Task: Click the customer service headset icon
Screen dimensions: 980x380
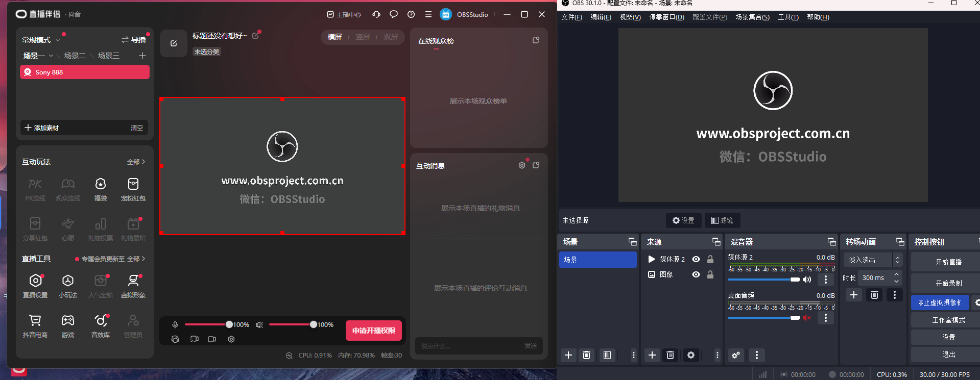Action: pos(376,14)
